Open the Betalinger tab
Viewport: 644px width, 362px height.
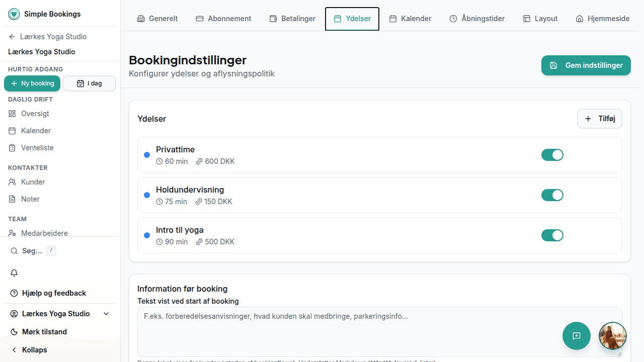click(292, 19)
